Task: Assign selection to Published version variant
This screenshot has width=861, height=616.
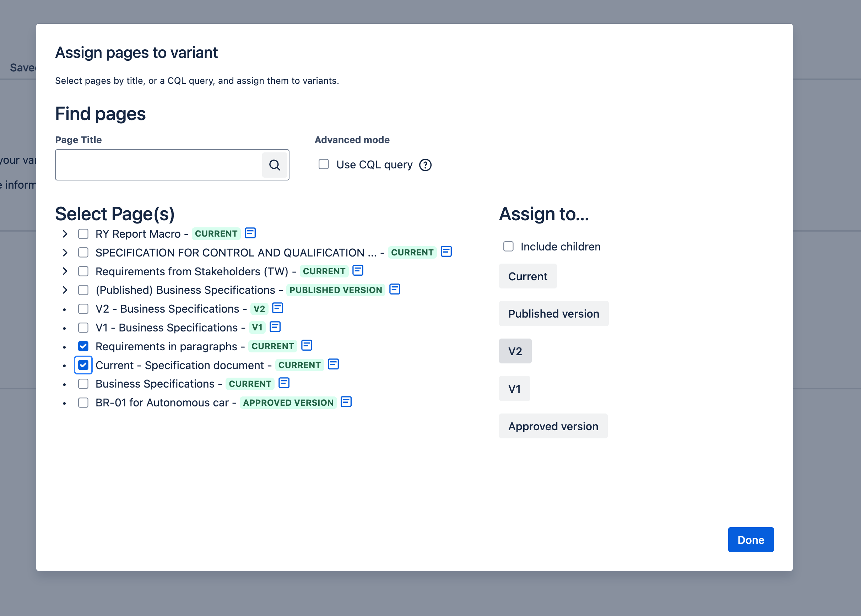Action: point(553,314)
